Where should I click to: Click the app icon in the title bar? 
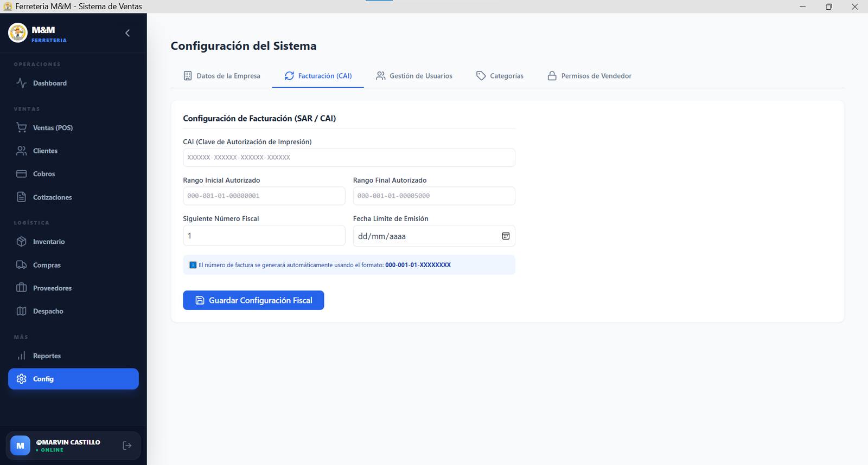[8, 7]
